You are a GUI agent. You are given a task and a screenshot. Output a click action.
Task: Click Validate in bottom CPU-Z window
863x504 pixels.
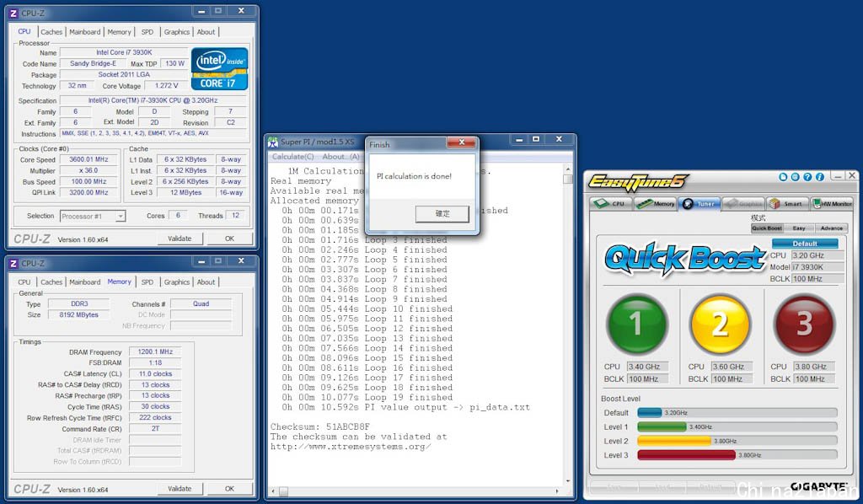180,489
